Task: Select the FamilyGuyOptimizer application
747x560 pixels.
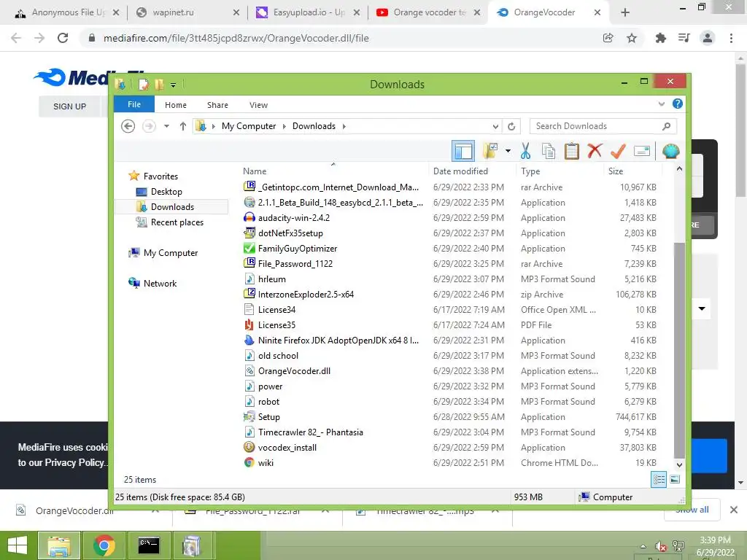Action: (298, 249)
